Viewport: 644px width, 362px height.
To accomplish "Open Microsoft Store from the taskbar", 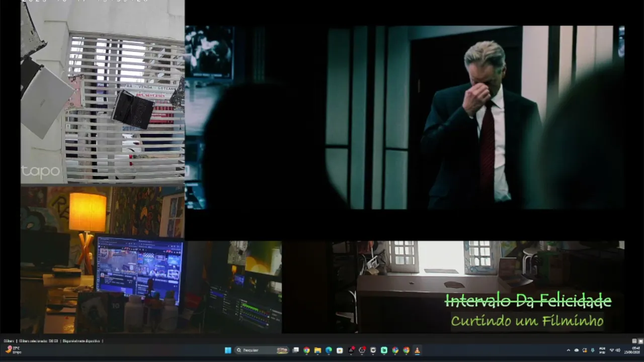I will (x=340, y=350).
